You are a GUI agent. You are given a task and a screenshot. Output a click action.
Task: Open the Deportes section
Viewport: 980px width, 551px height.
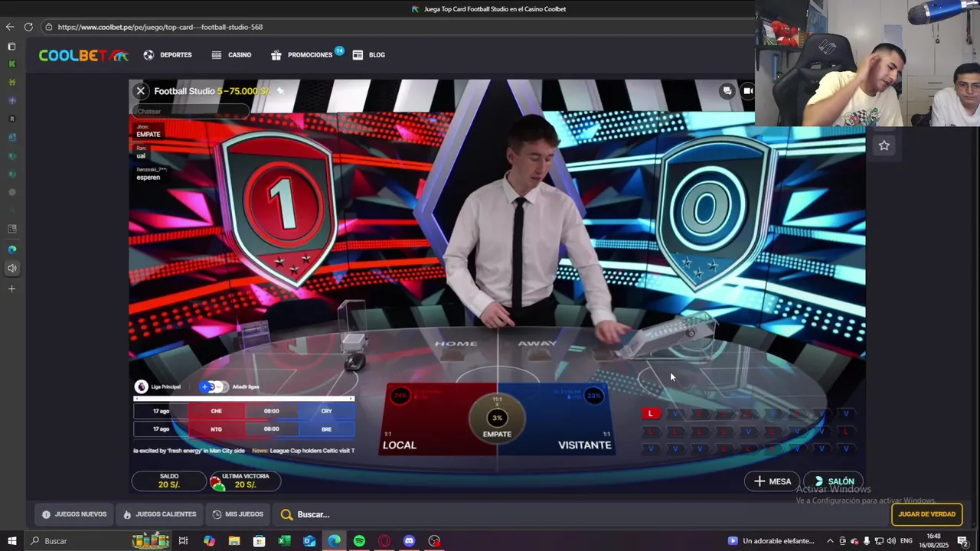click(168, 55)
